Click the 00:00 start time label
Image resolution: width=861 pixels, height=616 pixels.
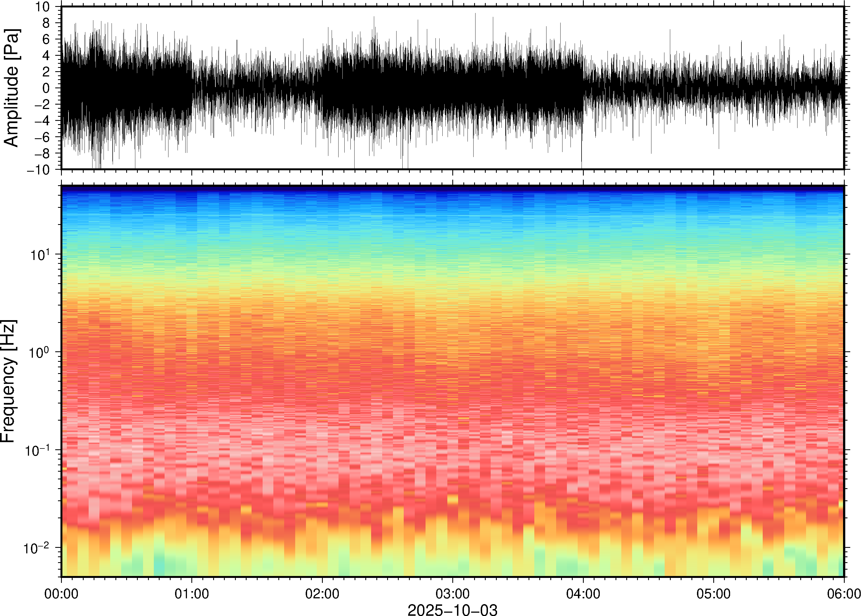(62, 594)
